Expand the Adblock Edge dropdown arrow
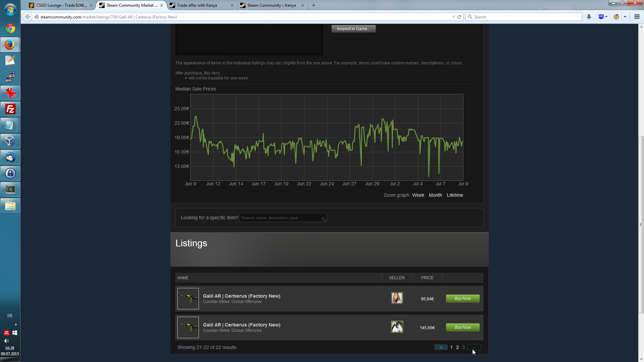This screenshot has height=362, width=644. pos(606,17)
